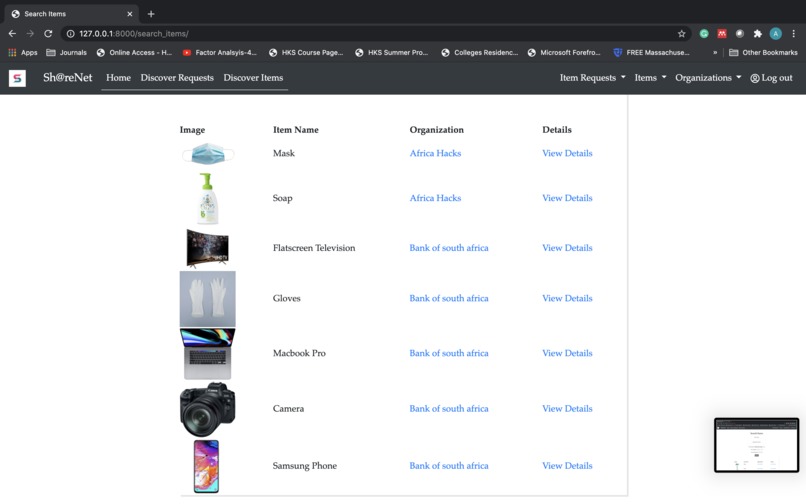
Task: Open Factor Analysis bookmark
Action: coord(219,52)
